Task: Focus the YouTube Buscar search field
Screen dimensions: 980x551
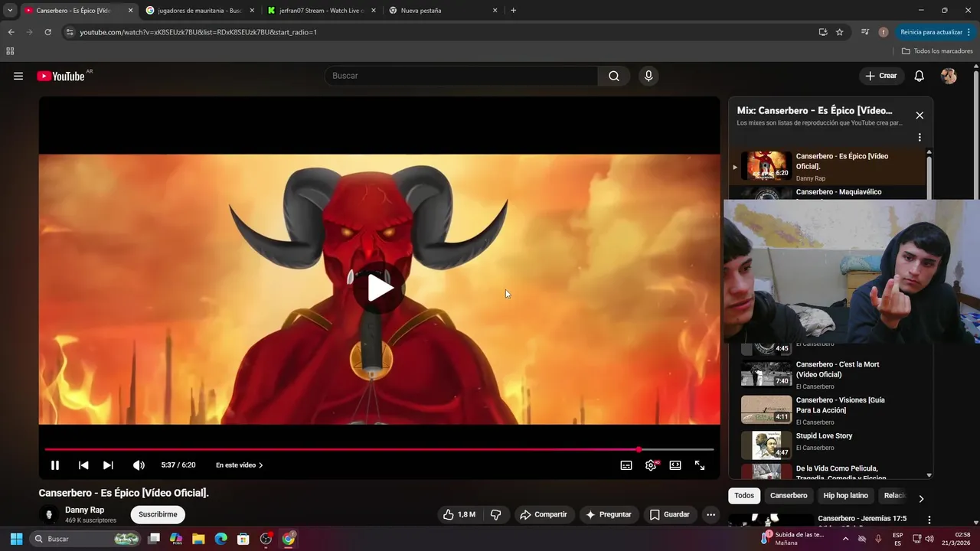Action: point(461,76)
